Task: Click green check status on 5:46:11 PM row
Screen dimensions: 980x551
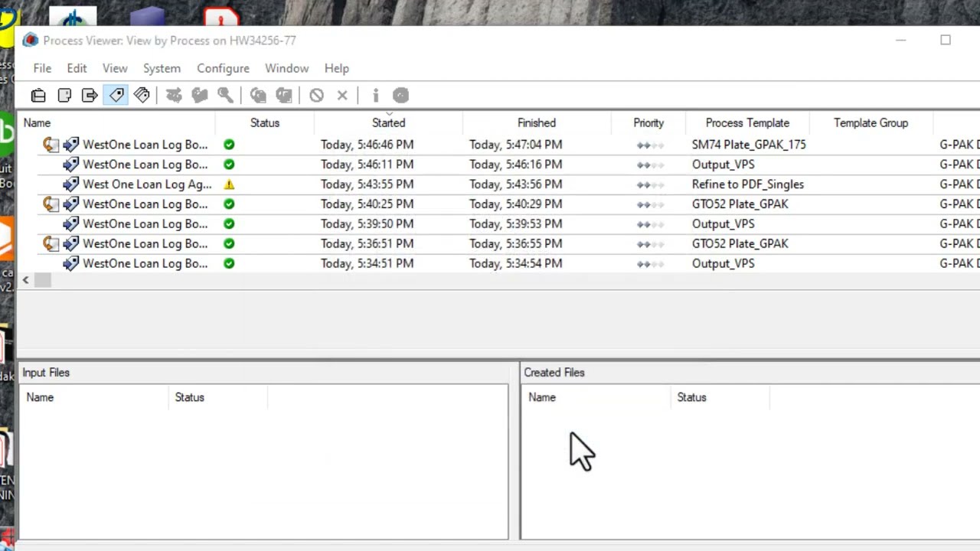Action: (229, 164)
